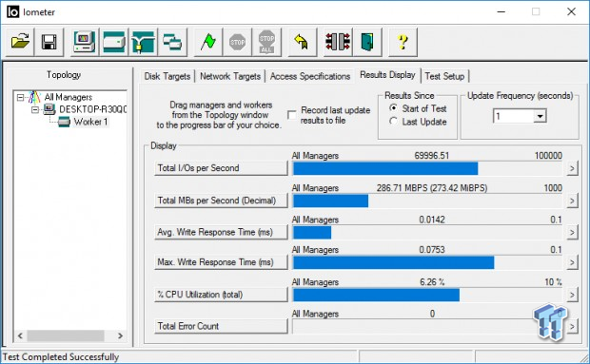Add a new disk worker
Screen dimensions: 590x364
(113, 42)
